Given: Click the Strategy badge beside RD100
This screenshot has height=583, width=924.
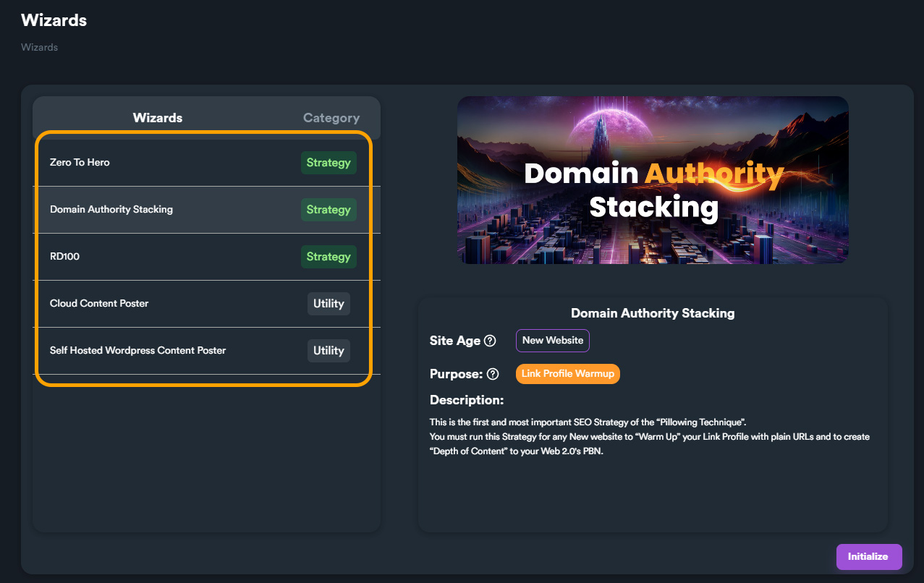Looking at the screenshot, I should pyautogui.click(x=329, y=257).
